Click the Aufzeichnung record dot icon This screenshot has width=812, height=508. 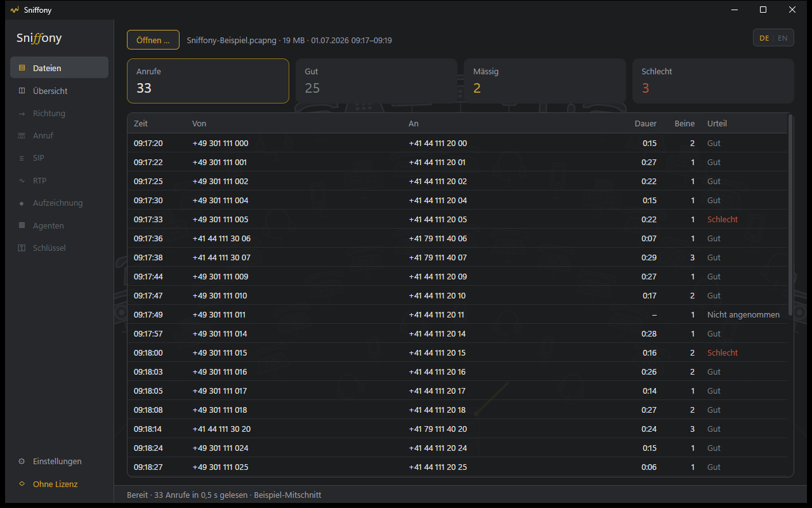22,203
